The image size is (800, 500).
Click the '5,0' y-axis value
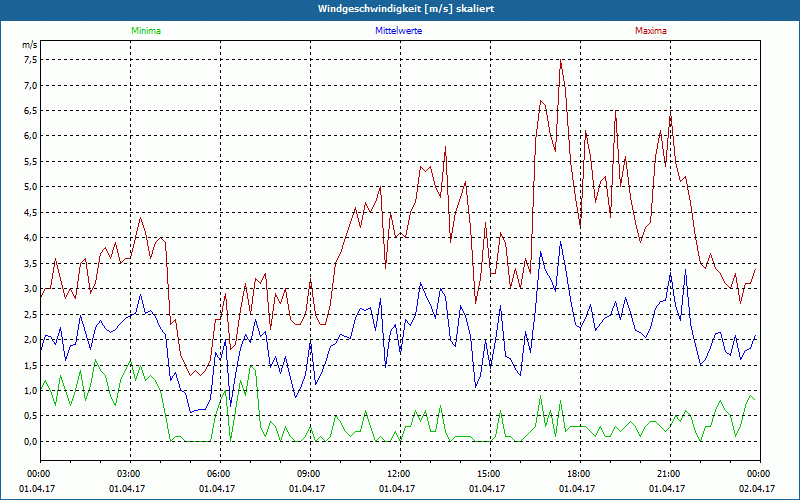point(31,187)
